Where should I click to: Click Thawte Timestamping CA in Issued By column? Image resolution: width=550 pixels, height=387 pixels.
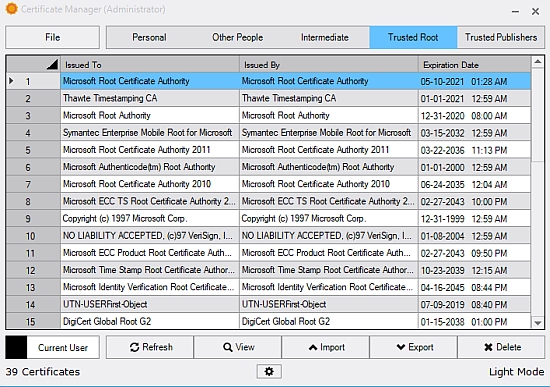[329, 98]
